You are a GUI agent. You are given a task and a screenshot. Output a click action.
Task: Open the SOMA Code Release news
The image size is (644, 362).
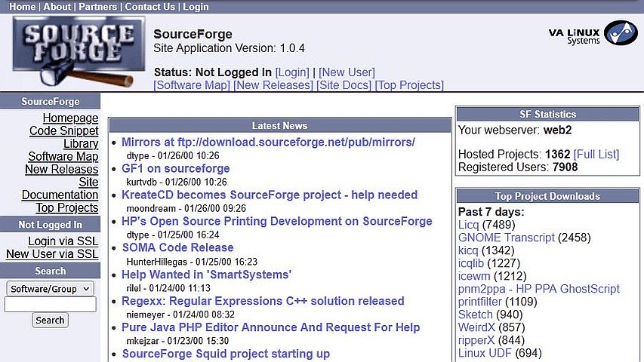click(x=178, y=247)
